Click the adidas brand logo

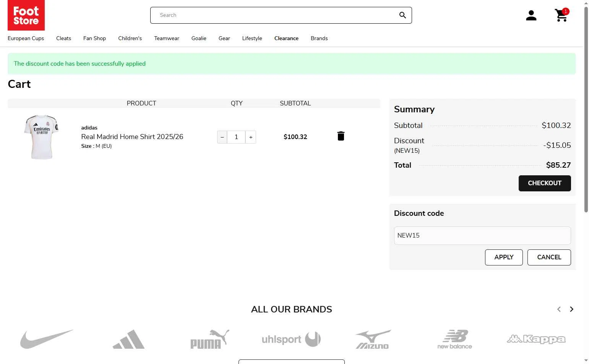click(129, 339)
